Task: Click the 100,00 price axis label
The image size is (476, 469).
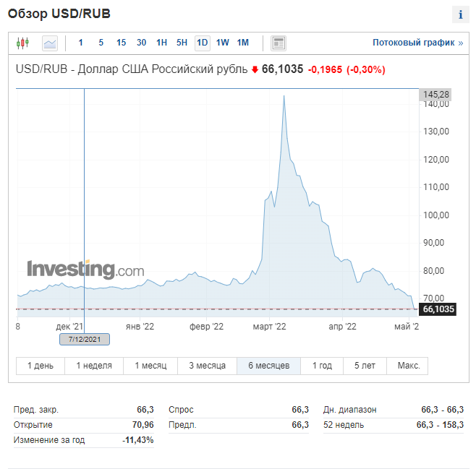Action: 436,215
